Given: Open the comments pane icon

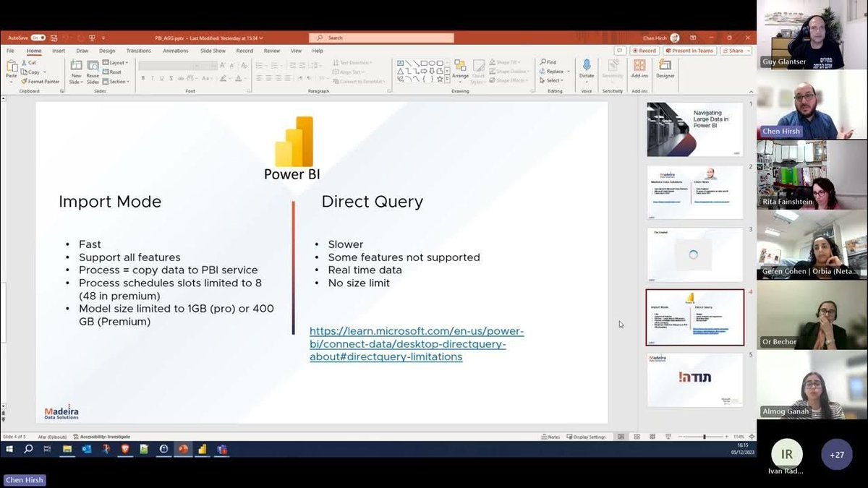Looking at the screenshot, I should [620, 51].
